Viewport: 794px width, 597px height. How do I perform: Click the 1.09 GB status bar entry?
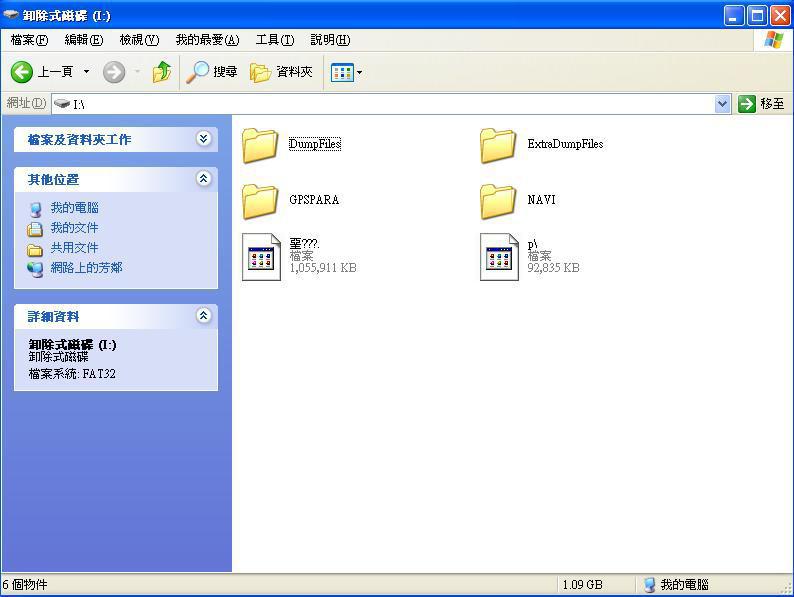click(x=582, y=585)
